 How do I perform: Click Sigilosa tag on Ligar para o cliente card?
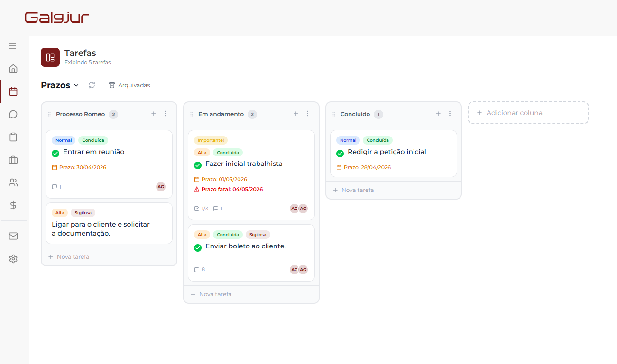tap(83, 213)
